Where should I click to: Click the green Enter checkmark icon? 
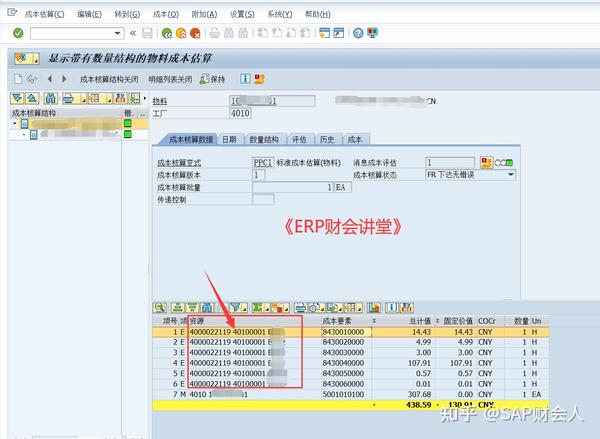click(18, 33)
